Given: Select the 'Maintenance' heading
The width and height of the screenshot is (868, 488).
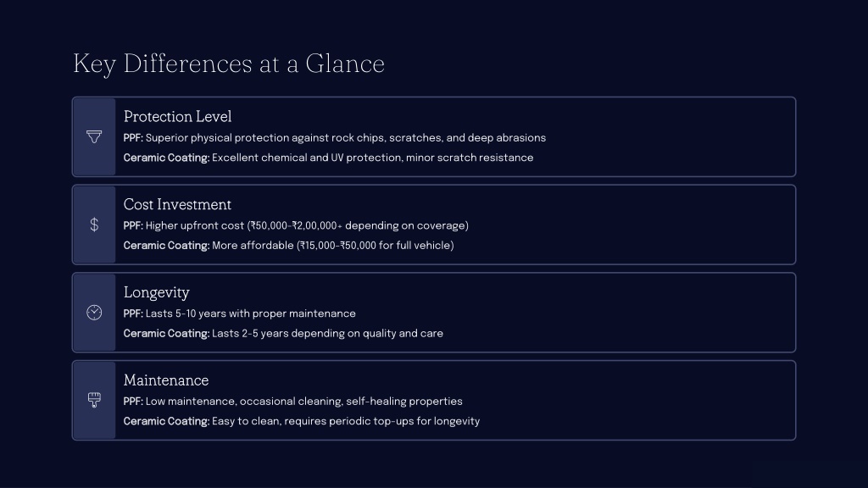Looking at the screenshot, I should (x=165, y=380).
